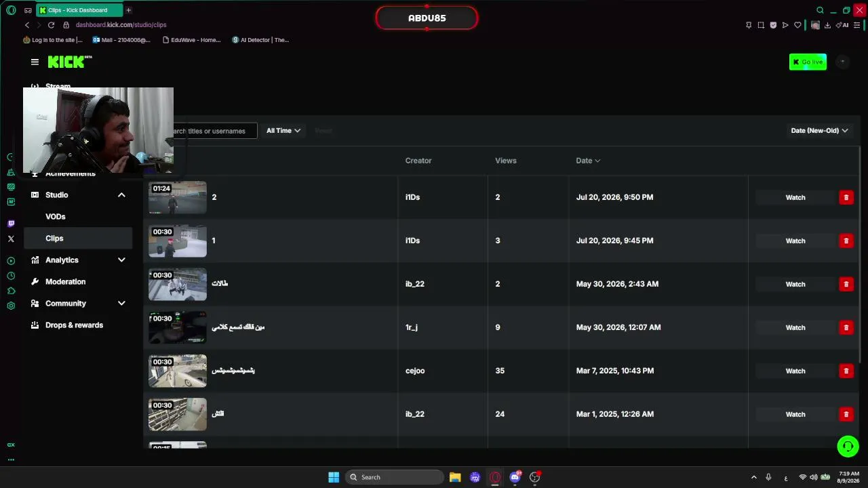Open Drops & rewards
Viewport: 868px width, 488px height.
[x=74, y=325]
